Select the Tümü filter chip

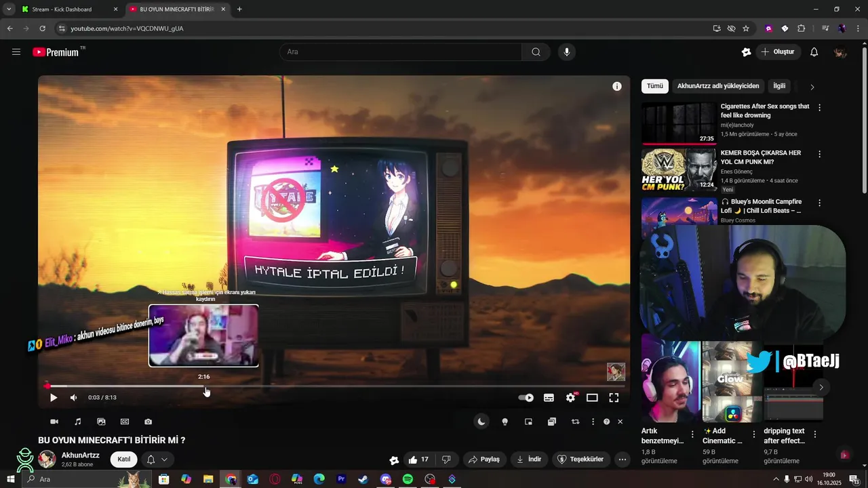[654, 86]
